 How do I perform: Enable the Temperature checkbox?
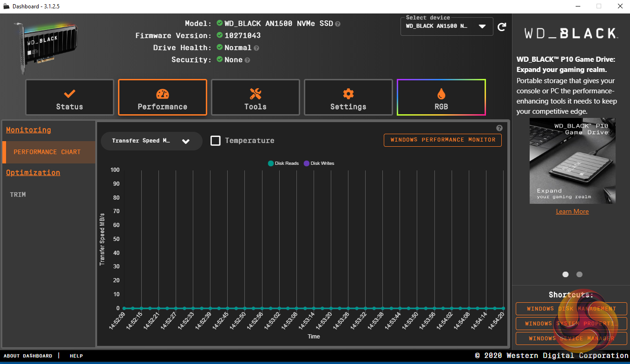(x=216, y=141)
